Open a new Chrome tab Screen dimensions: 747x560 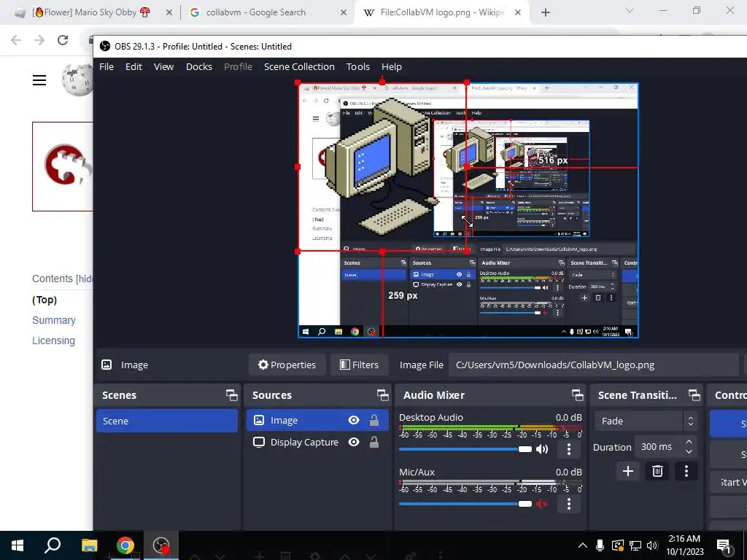546,13
